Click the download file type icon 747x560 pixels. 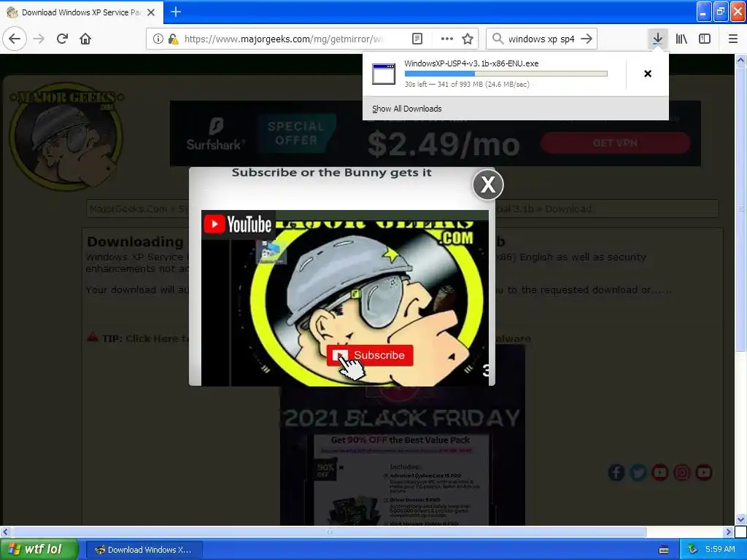[384, 74]
